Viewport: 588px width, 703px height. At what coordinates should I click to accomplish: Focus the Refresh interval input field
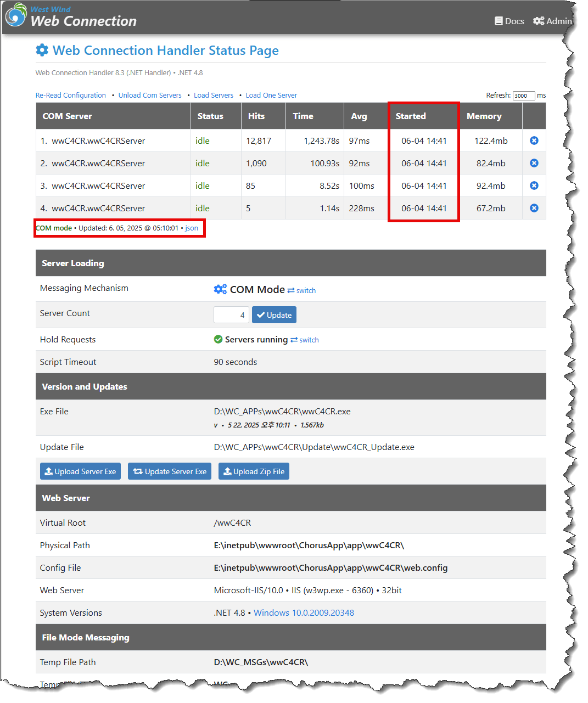[x=523, y=95]
